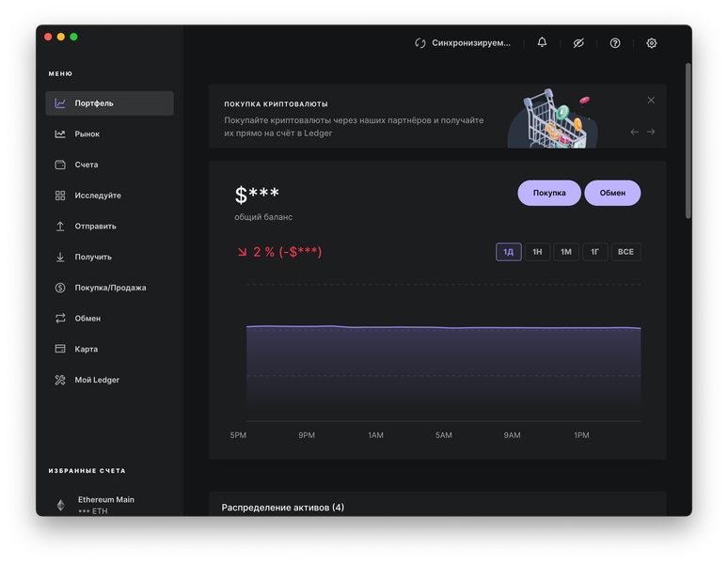Image resolution: width=728 pixels, height=564 pixels.
Task: Show next banner slide with right arrow
Action: tap(651, 133)
